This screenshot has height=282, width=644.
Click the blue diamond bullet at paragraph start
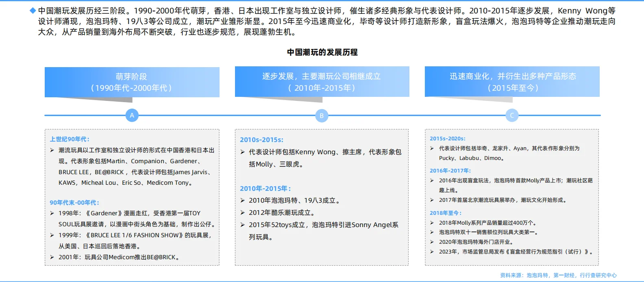(33, 11)
